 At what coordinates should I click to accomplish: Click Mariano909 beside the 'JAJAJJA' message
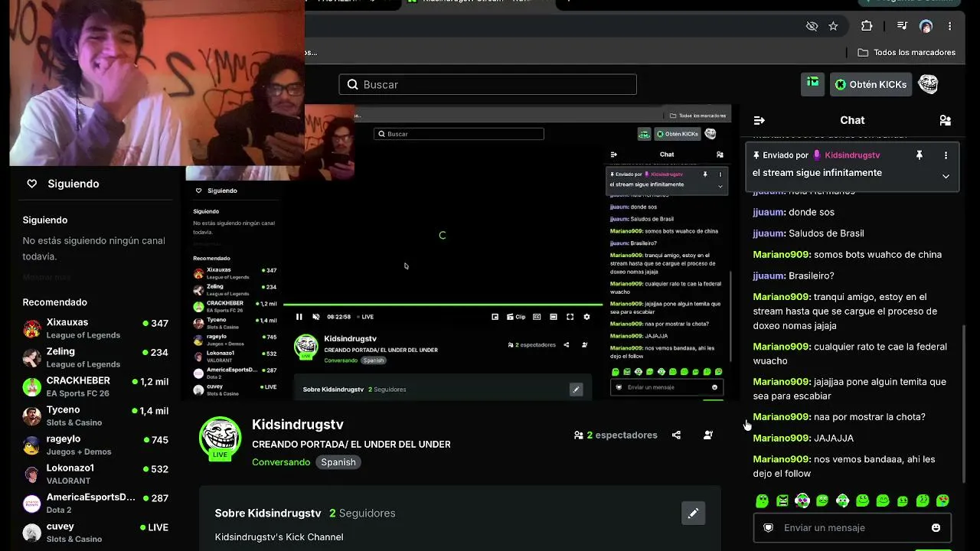tap(782, 438)
